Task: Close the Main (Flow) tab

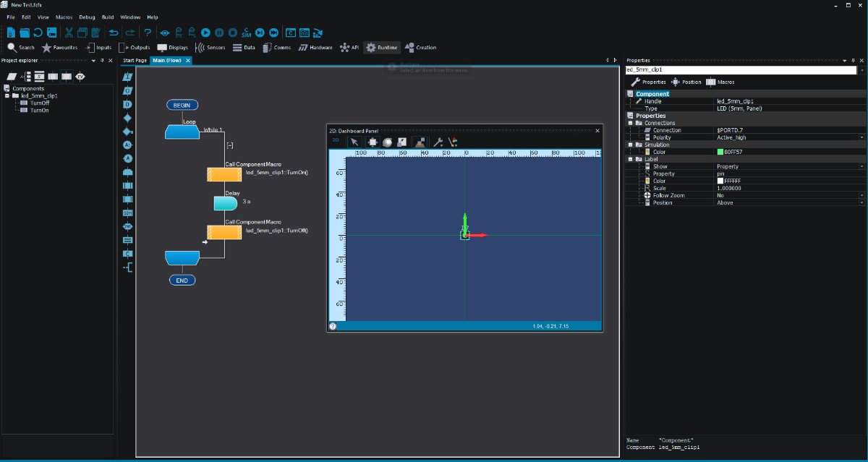Action: 188,61
